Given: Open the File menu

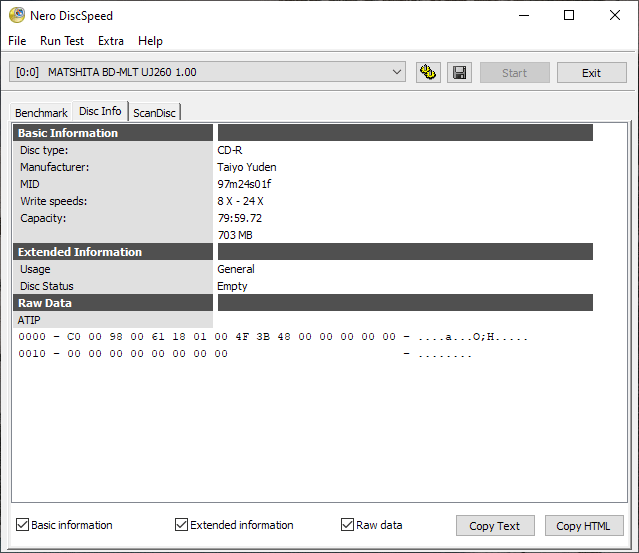Looking at the screenshot, I should point(17,41).
